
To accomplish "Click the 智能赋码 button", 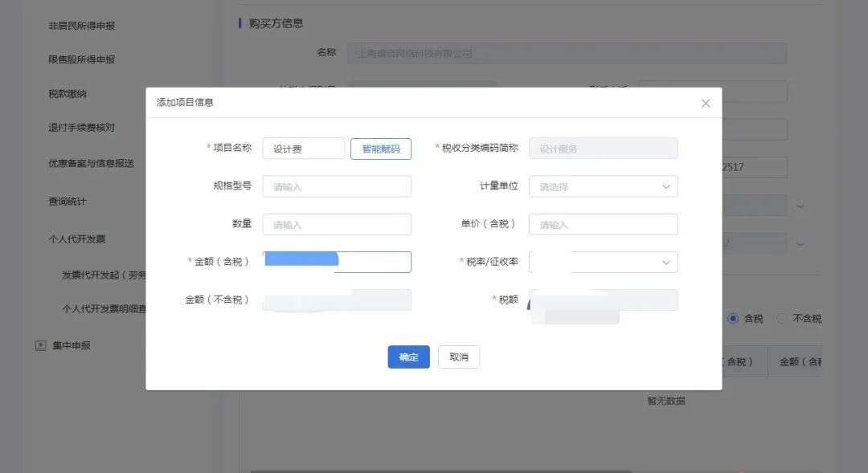I will pos(380,149).
